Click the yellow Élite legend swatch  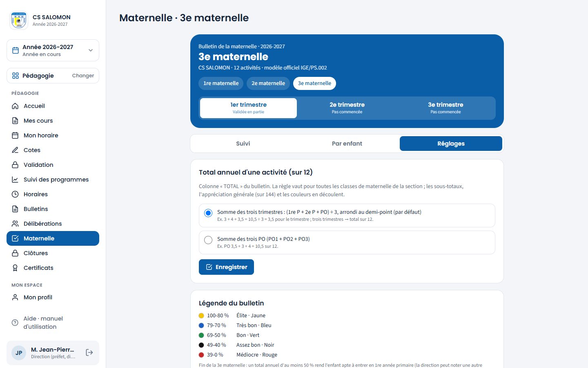(201, 316)
